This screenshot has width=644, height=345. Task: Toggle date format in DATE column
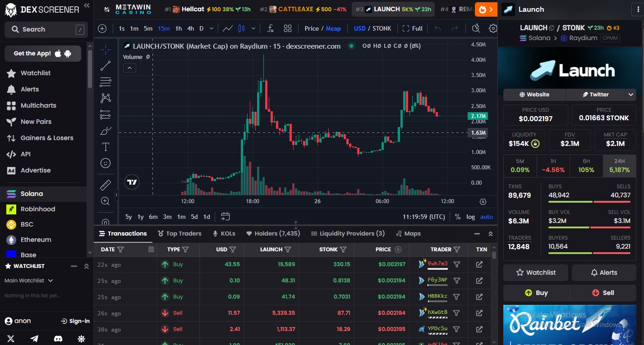(x=151, y=249)
